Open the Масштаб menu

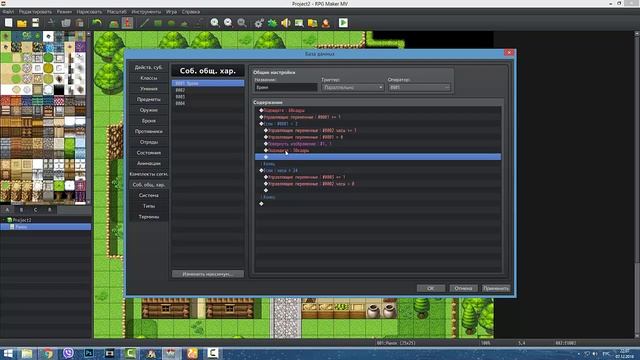[116, 12]
